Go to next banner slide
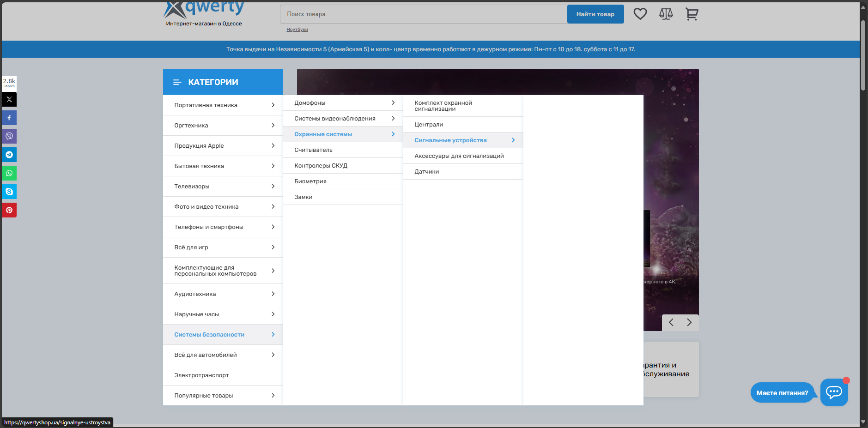 coord(689,322)
